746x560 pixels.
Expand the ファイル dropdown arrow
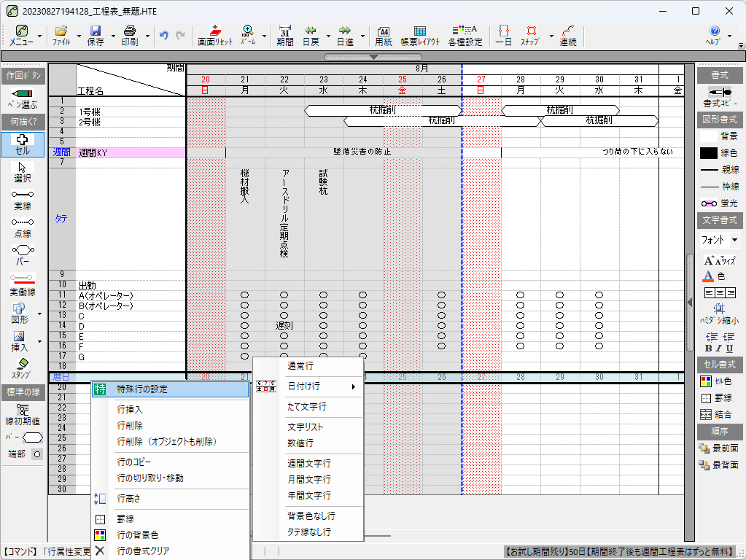coord(79,36)
